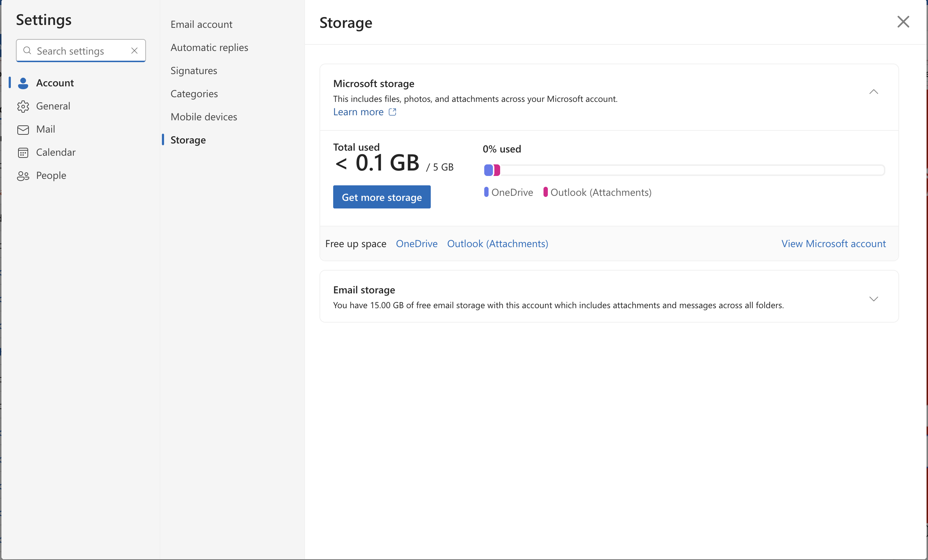
Task: Click the Mail envelope icon
Action: [23, 130]
